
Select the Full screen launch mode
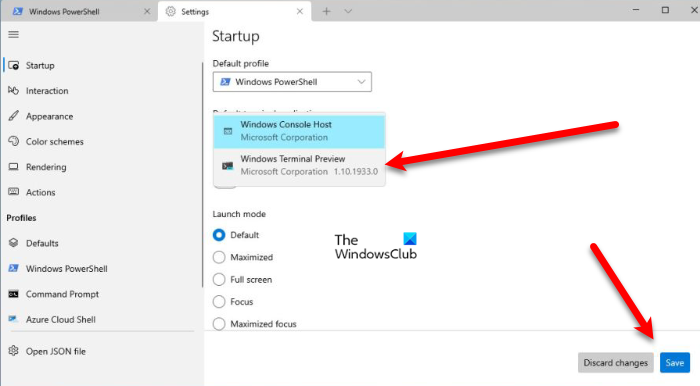pos(219,279)
